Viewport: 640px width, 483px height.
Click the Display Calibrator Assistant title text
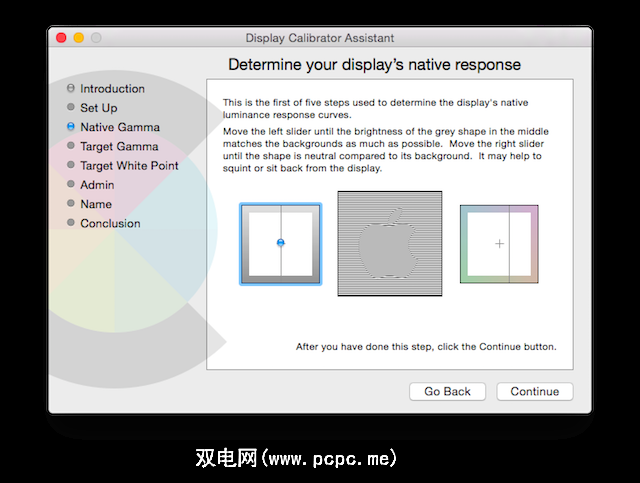[320, 38]
